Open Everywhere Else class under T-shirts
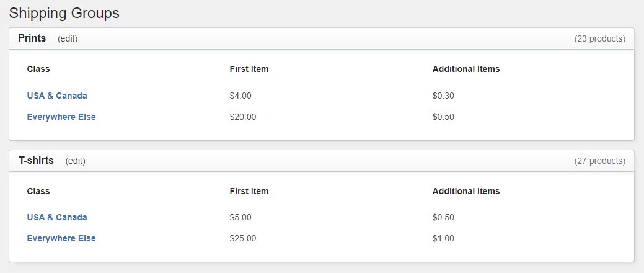The height and width of the screenshot is (273, 644). [x=61, y=238]
